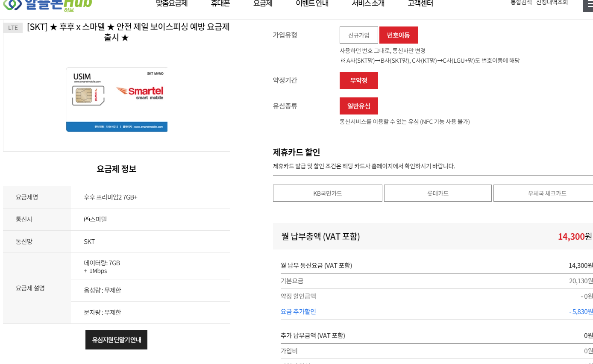
Task: Open 이벤트안내 menu item
Action: coord(312,4)
